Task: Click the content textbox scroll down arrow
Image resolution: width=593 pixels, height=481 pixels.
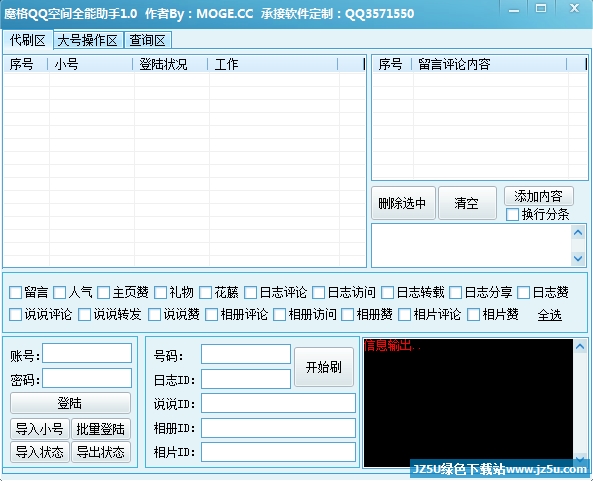Action: click(578, 259)
